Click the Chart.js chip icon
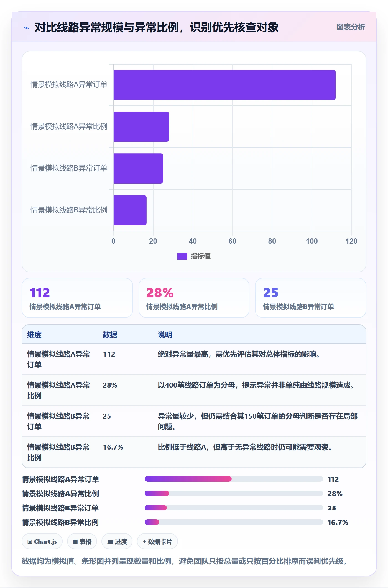 30,542
